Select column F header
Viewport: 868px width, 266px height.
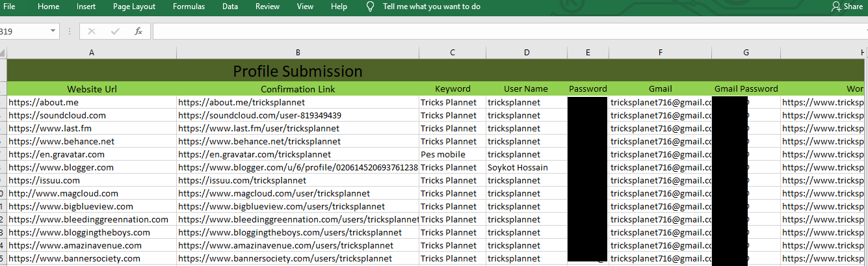pos(660,53)
